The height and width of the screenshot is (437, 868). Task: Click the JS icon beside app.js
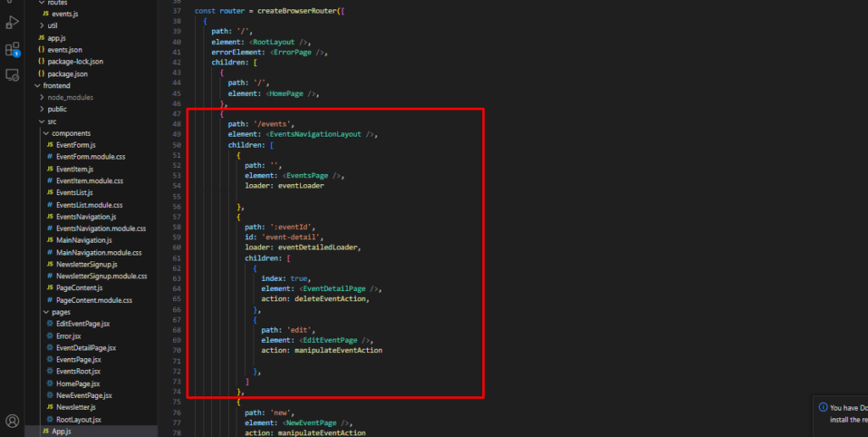[x=41, y=38]
